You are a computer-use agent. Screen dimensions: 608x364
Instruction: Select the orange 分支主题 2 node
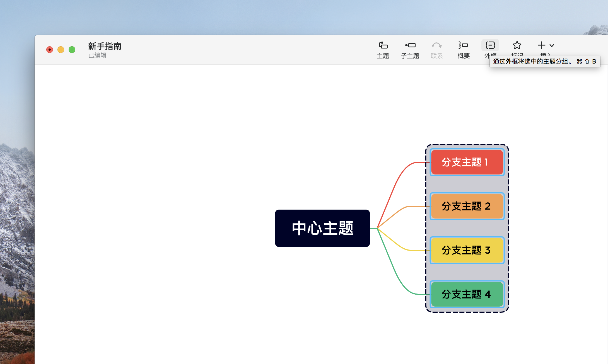[x=467, y=206]
